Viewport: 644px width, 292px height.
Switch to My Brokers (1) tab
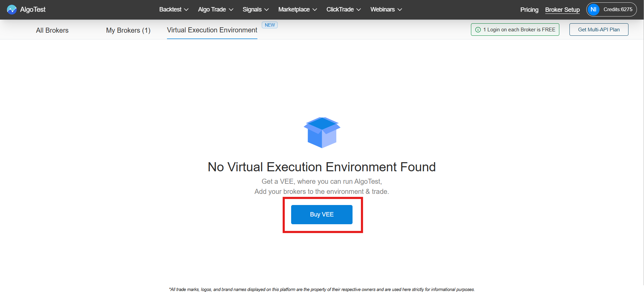click(128, 30)
